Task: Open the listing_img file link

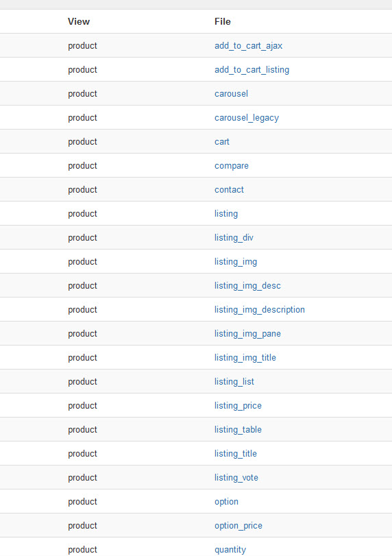Action: [236, 262]
